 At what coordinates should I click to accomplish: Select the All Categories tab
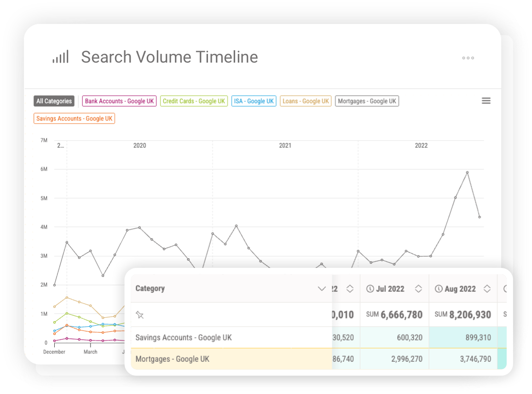[x=54, y=101]
